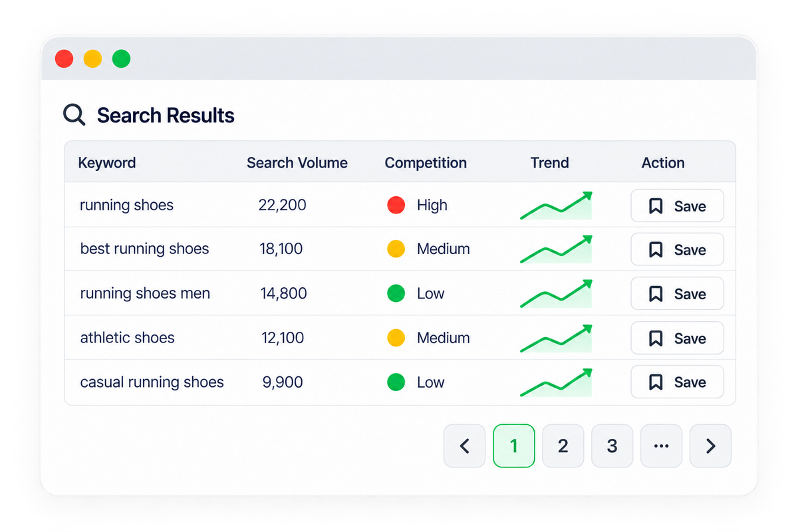
Task: Click red High competition dot
Action: (x=396, y=205)
